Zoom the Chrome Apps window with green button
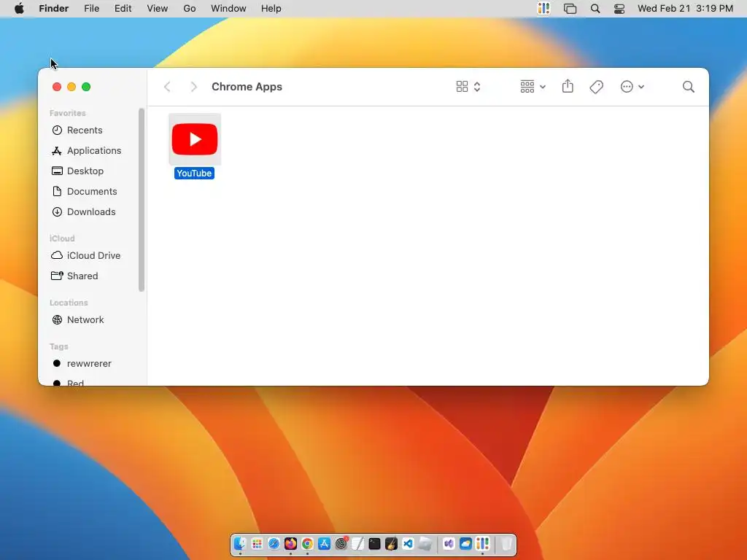Image resolution: width=747 pixels, height=560 pixels. click(86, 87)
